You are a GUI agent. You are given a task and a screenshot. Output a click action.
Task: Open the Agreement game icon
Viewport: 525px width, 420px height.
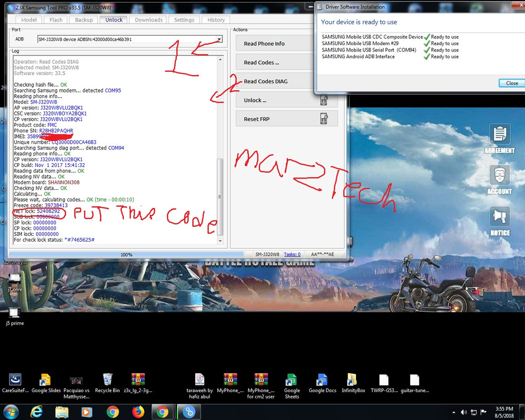[500, 139]
